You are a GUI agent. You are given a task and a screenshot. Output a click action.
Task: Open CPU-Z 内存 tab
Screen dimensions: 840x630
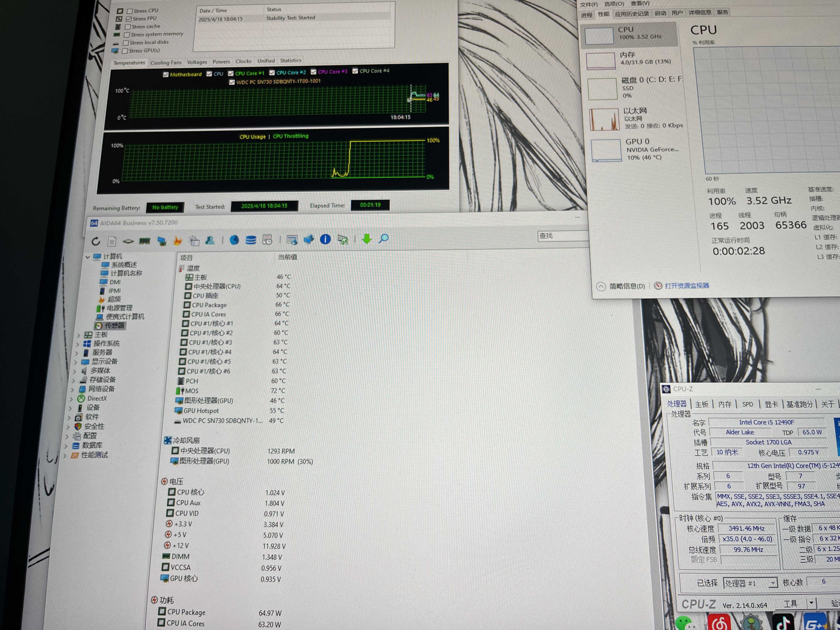pyautogui.click(x=725, y=404)
